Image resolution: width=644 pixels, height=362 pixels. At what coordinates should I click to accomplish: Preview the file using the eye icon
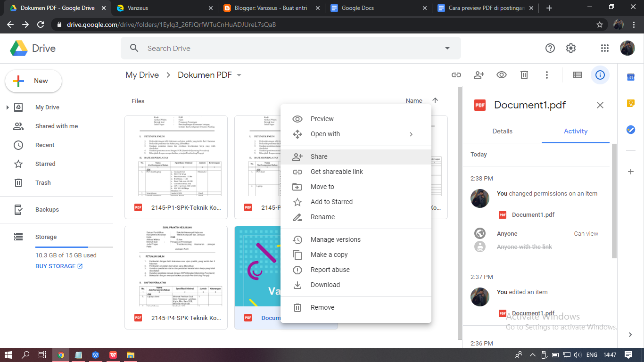(501, 75)
